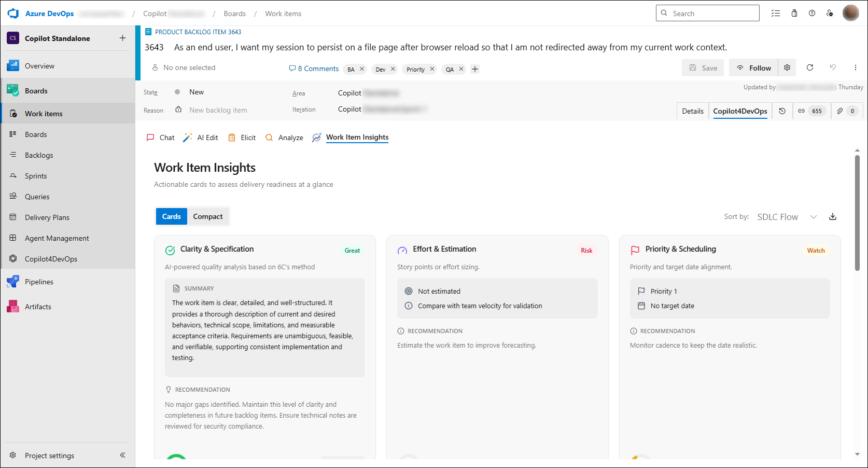Remove the Dev tag
Screen dimensions: 868x468
click(x=393, y=69)
